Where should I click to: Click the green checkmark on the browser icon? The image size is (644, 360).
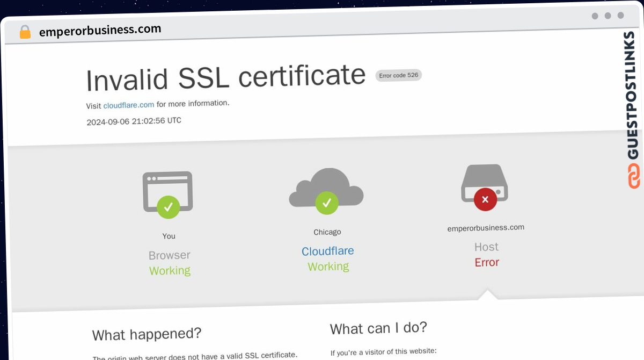(x=168, y=207)
